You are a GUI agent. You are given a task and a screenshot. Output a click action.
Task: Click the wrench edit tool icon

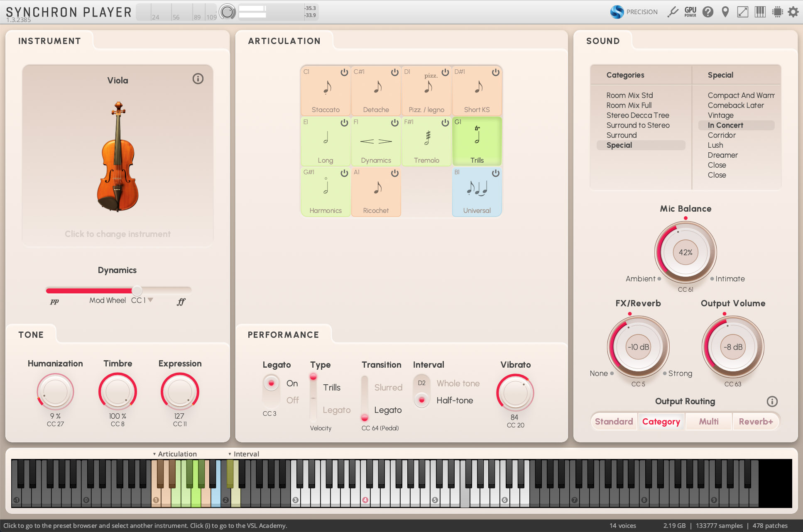click(x=673, y=12)
